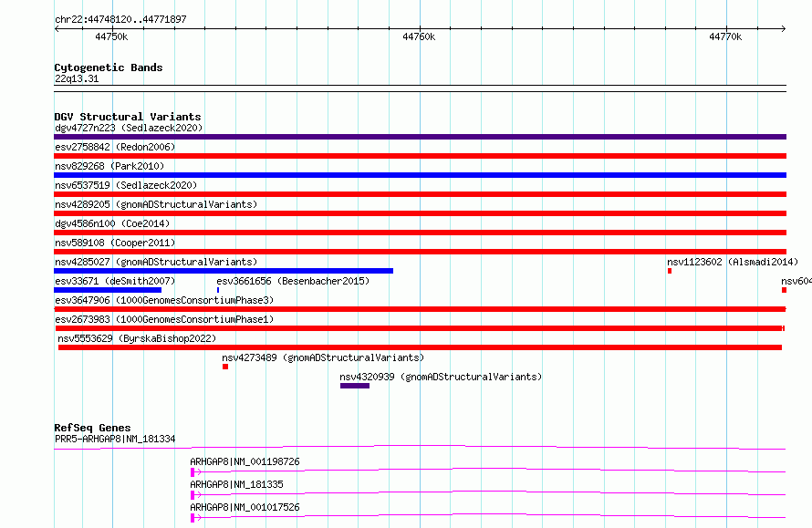Select the magenta exon of ARHGAP8|NM_181335
812x528 pixels.
(193, 495)
